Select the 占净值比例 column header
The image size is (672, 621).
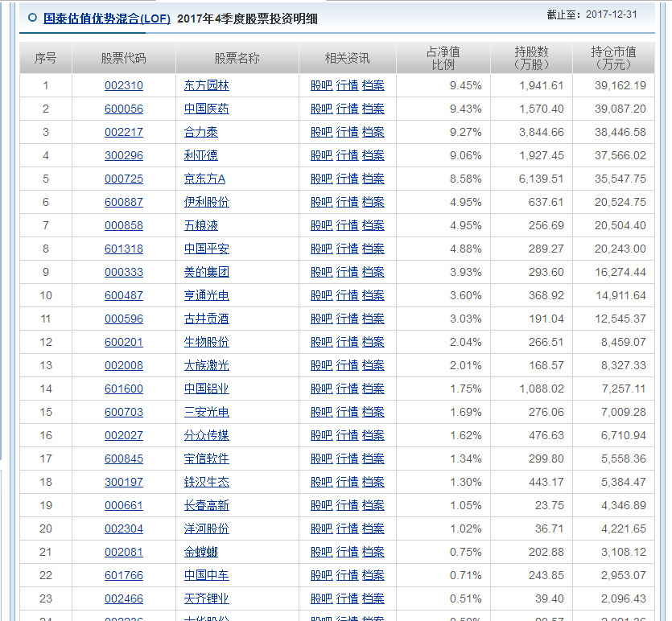pos(443,58)
